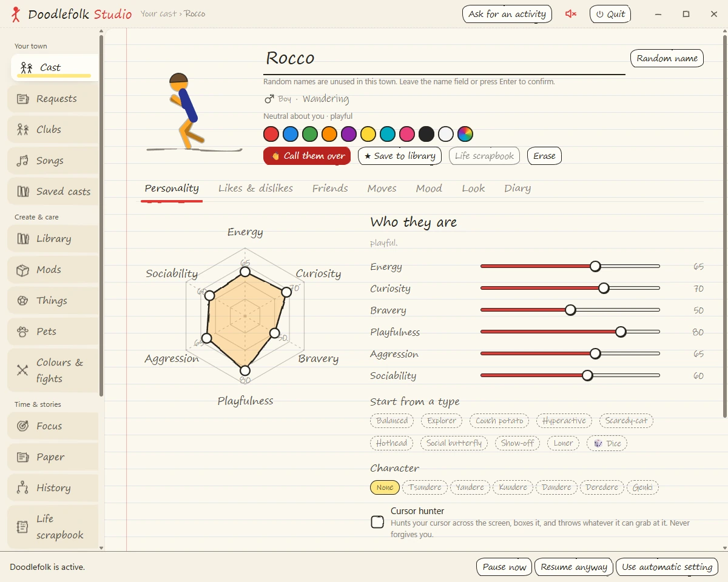Viewport: 728px width, 582px height.
Task: Click the Your cast breadcrumb link
Action: 158,14
